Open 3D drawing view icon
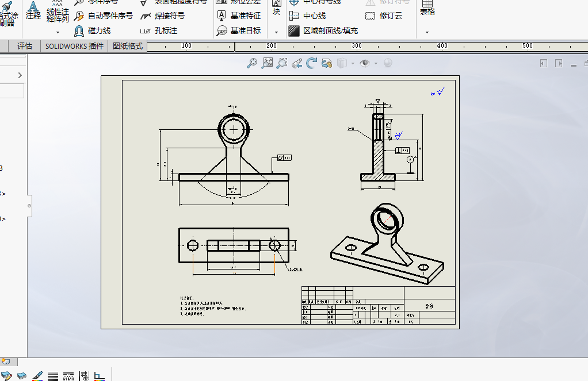Image resolution: width=588 pixels, height=381 pixels. [x=327, y=63]
